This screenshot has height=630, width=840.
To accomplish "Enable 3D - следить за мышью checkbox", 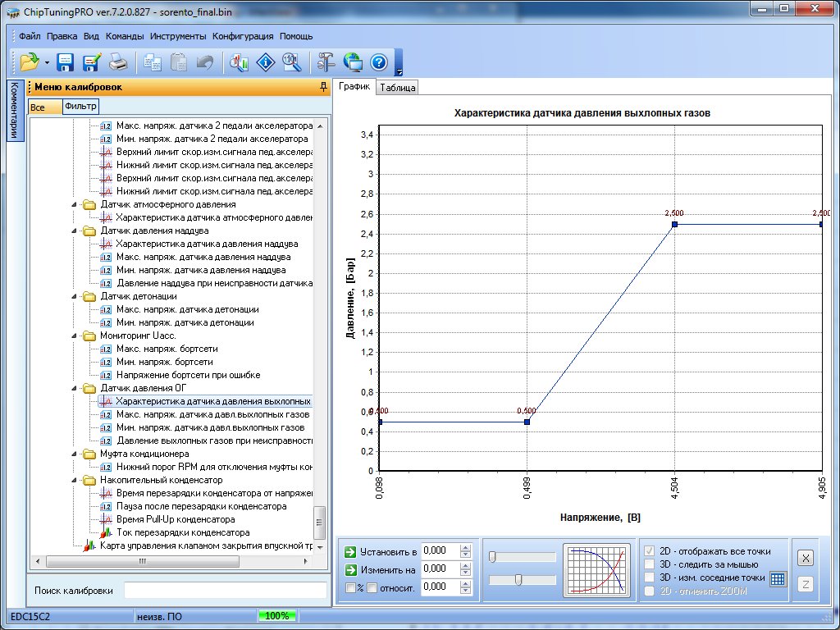I will [x=651, y=564].
